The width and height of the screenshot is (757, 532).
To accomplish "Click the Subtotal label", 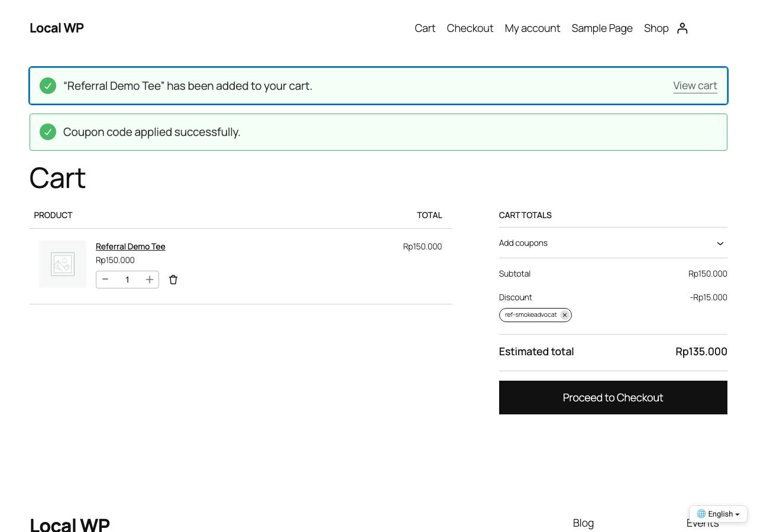I will coord(515,274).
